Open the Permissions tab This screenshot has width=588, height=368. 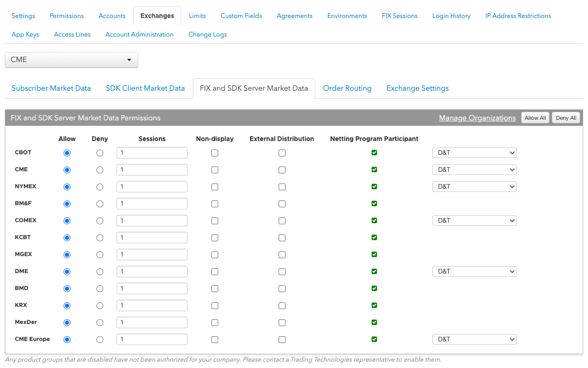point(67,16)
